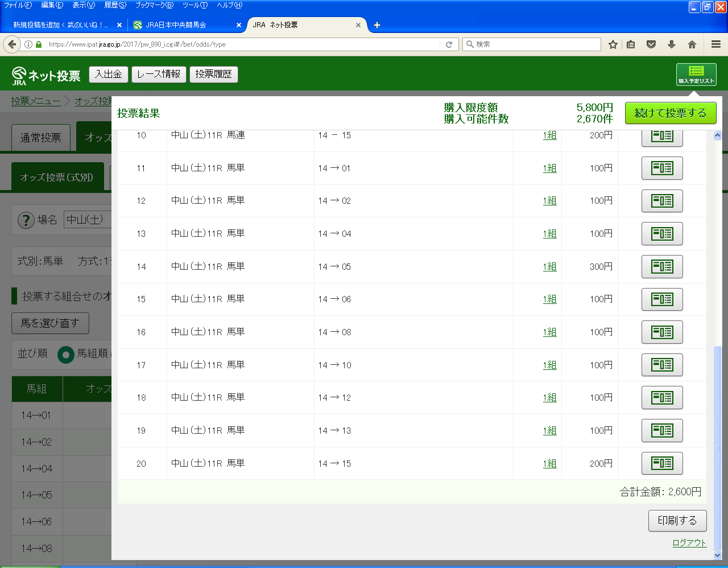Click the 投票メニュー breadcrumb link

coord(36,101)
